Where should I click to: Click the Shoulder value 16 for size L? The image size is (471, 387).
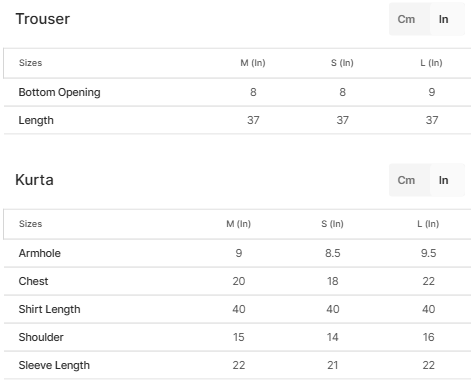click(428, 337)
